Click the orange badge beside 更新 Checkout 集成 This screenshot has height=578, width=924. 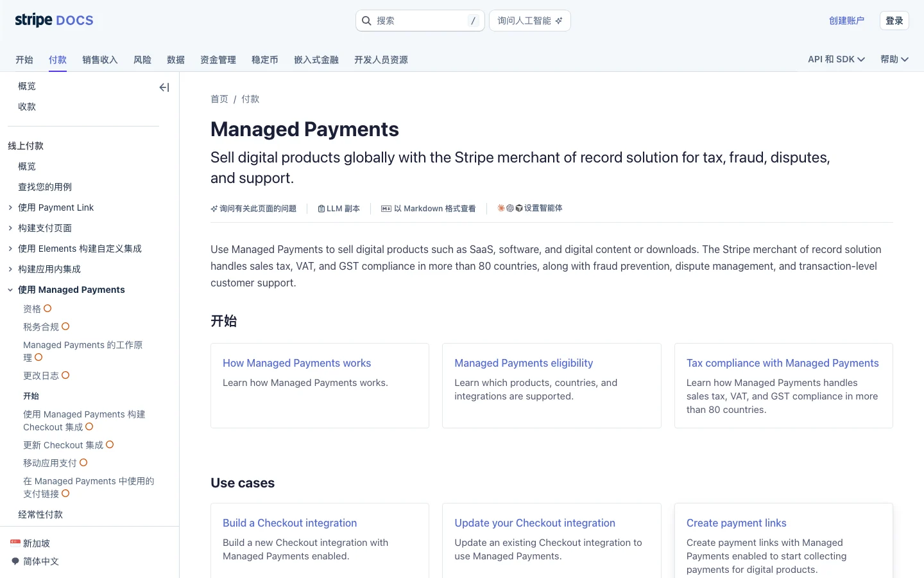[x=110, y=444]
